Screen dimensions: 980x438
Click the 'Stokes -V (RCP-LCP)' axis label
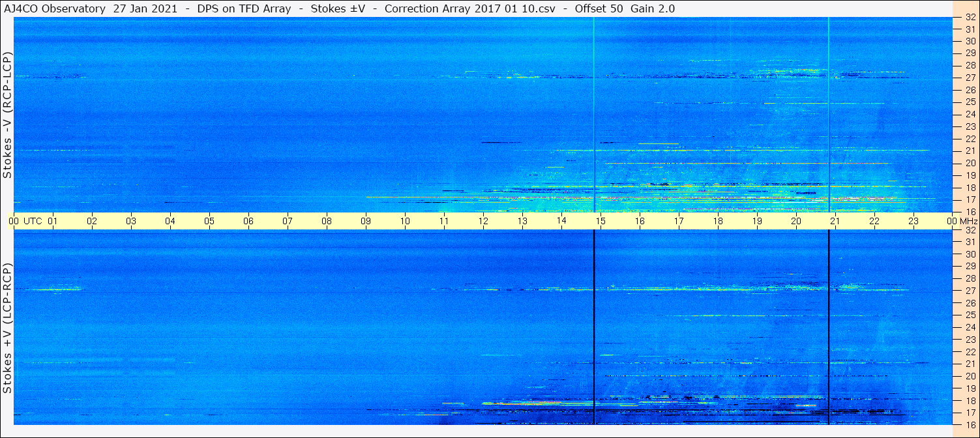click(x=7, y=116)
